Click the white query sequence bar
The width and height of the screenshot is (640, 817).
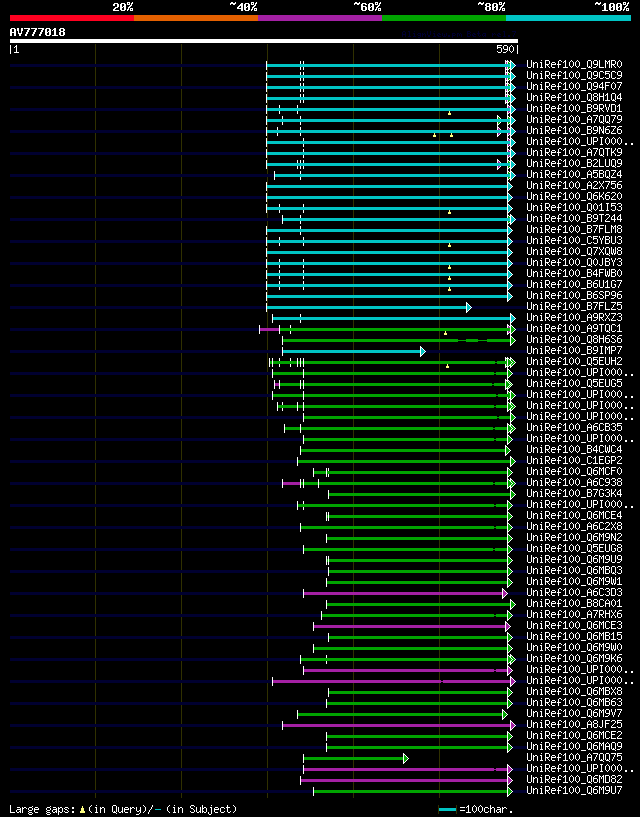[264, 41]
